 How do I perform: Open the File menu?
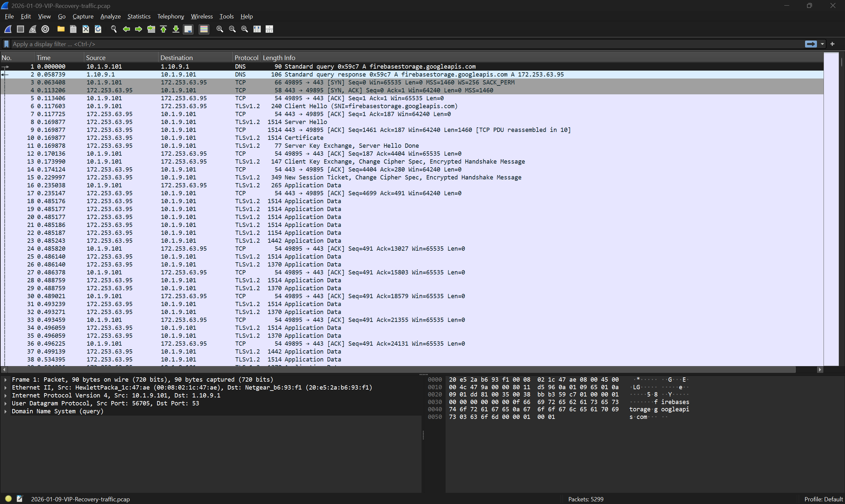[x=9, y=16]
